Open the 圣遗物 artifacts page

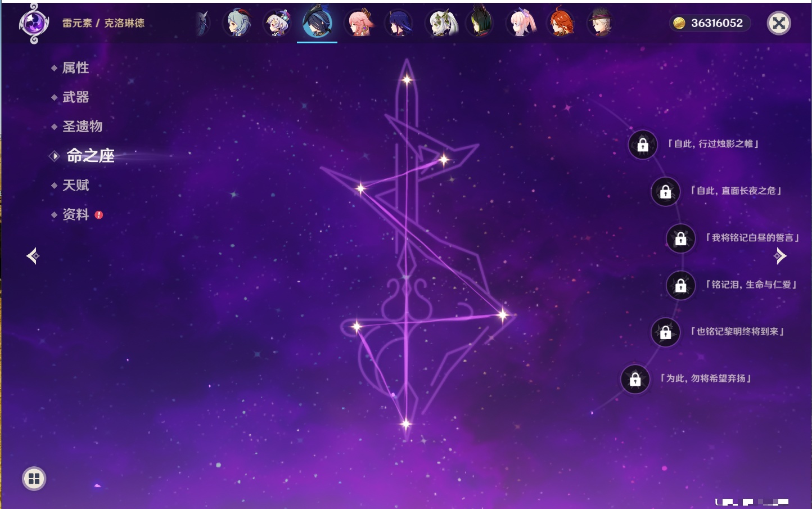[x=82, y=127]
